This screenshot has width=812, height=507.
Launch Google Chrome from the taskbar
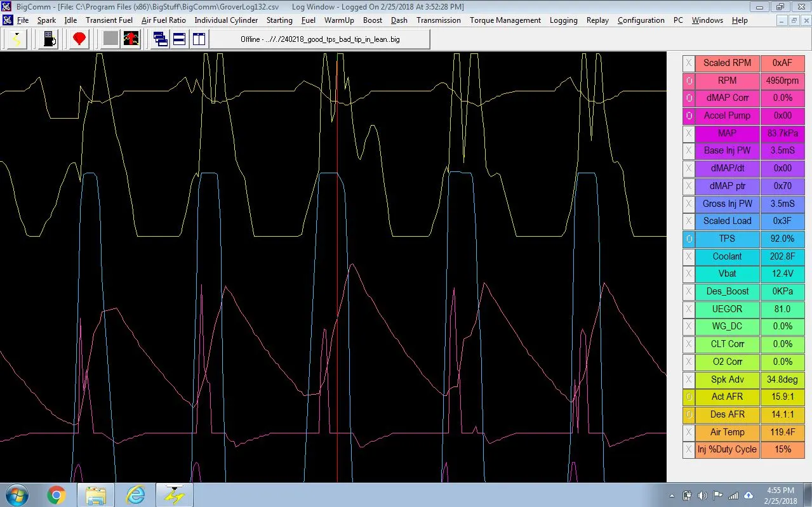(56, 494)
